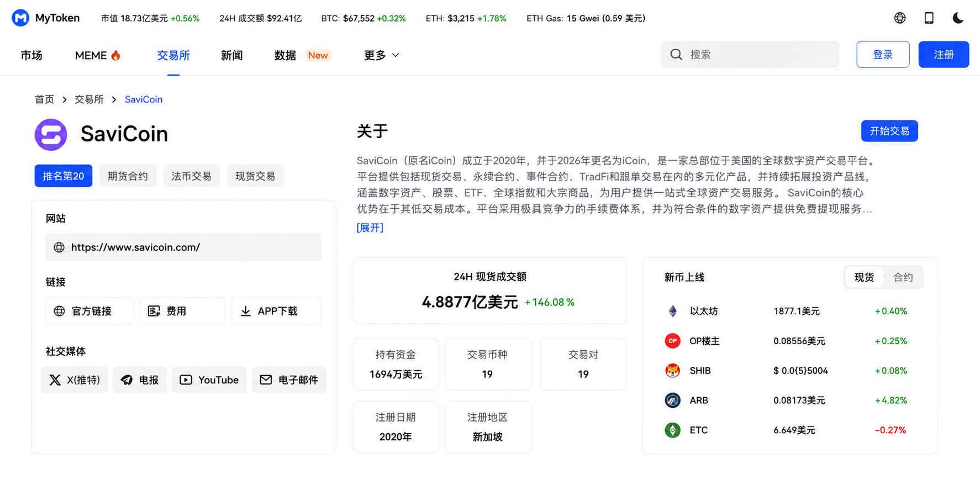Click the ETC coin name
Image resolution: width=980 pixels, height=490 pixels.
[698, 430]
